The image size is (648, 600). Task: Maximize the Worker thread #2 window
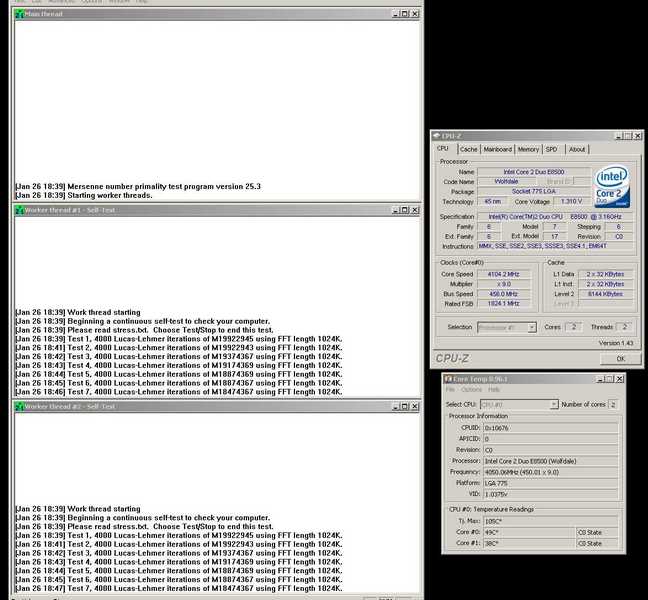(x=405, y=407)
